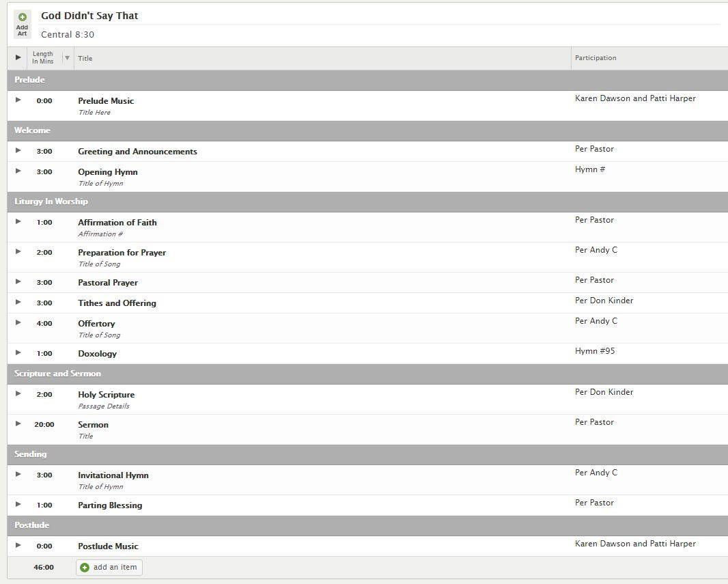Select the Liturgy In Worship section header
The width and height of the screenshot is (728, 584).
[x=367, y=201]
